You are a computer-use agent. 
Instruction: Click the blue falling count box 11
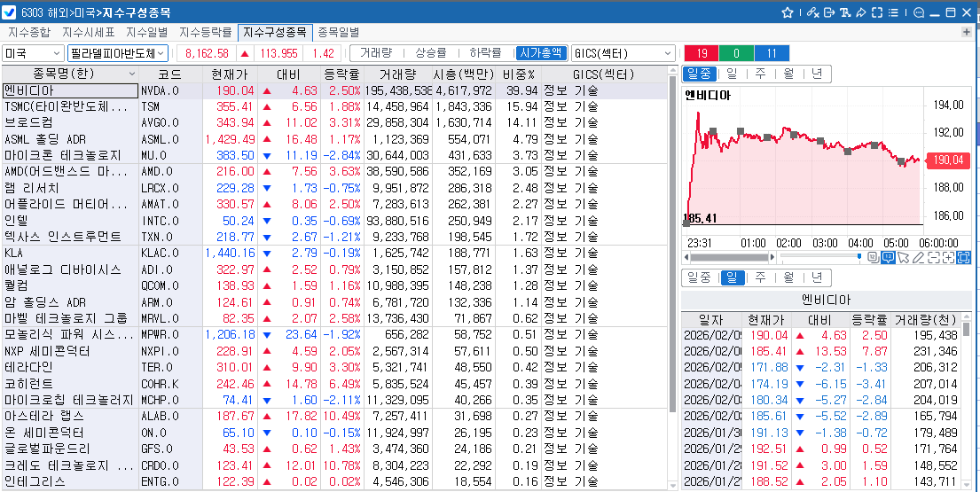click(x=772, y=53)
